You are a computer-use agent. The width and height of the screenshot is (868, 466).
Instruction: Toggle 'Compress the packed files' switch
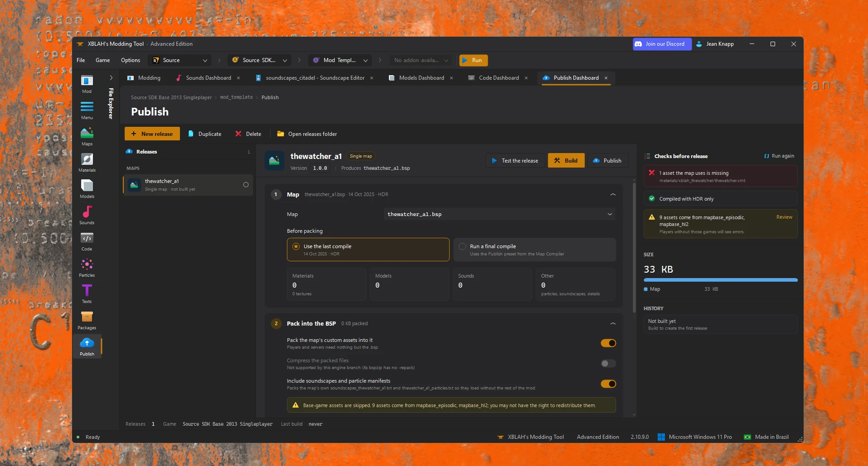[x=608, y=364]
